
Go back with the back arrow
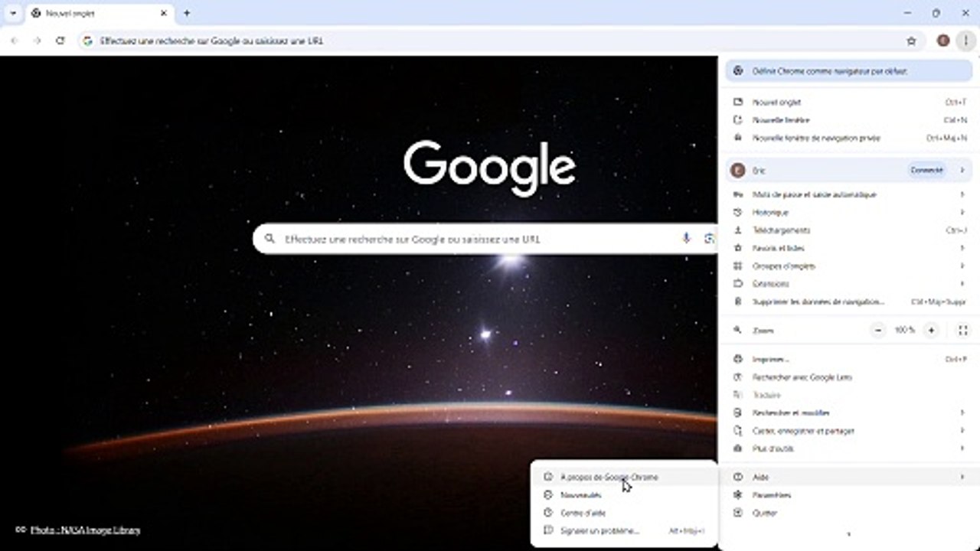15,41
